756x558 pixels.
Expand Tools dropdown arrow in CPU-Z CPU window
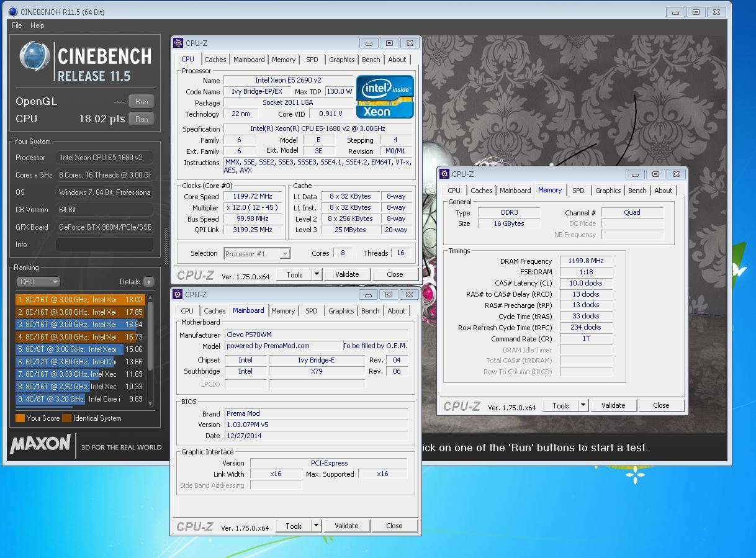(317, 274)
